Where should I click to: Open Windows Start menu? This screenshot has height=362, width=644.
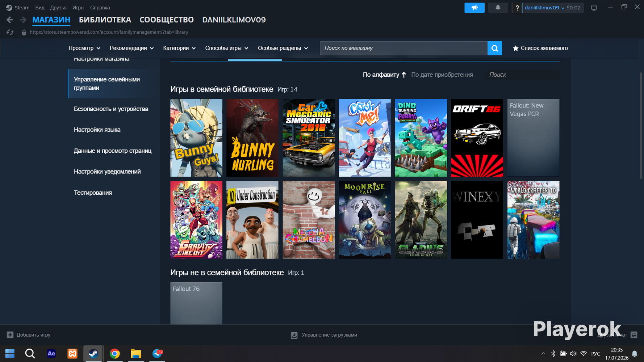10,353
